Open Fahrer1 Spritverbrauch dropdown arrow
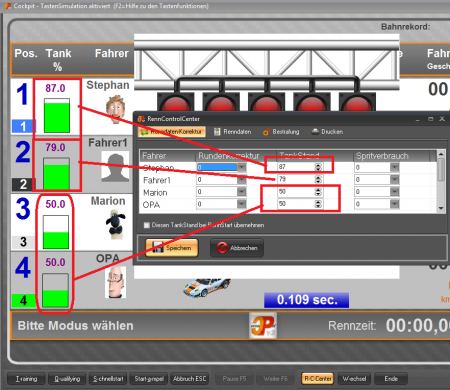This screenshot has width=450, height=390. [x=395, y=180]
